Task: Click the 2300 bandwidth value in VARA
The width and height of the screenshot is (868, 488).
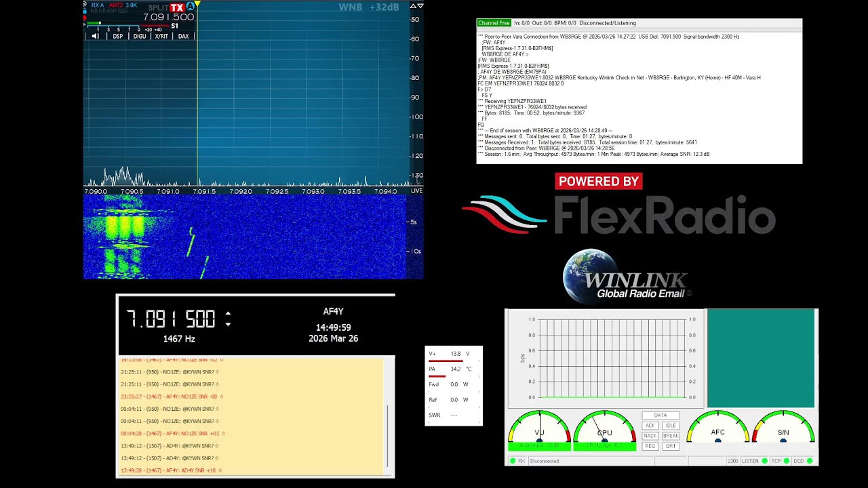Action: tap(732, 461)
